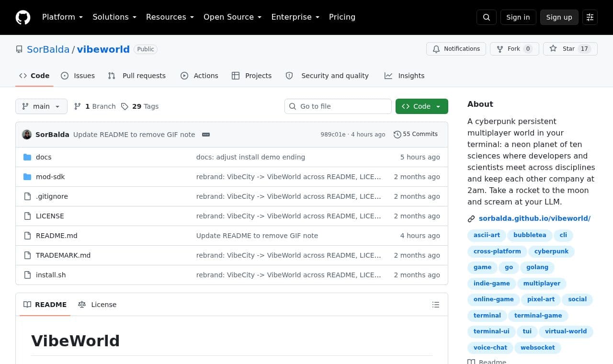Click the mod-sdk folder icon

(x=27, y=177)
